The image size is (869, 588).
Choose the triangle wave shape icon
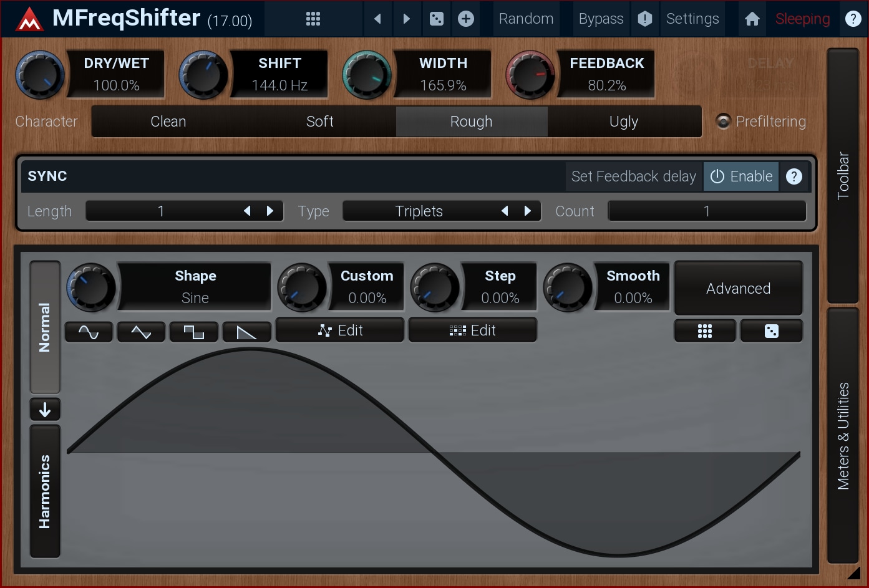[141, 332]
